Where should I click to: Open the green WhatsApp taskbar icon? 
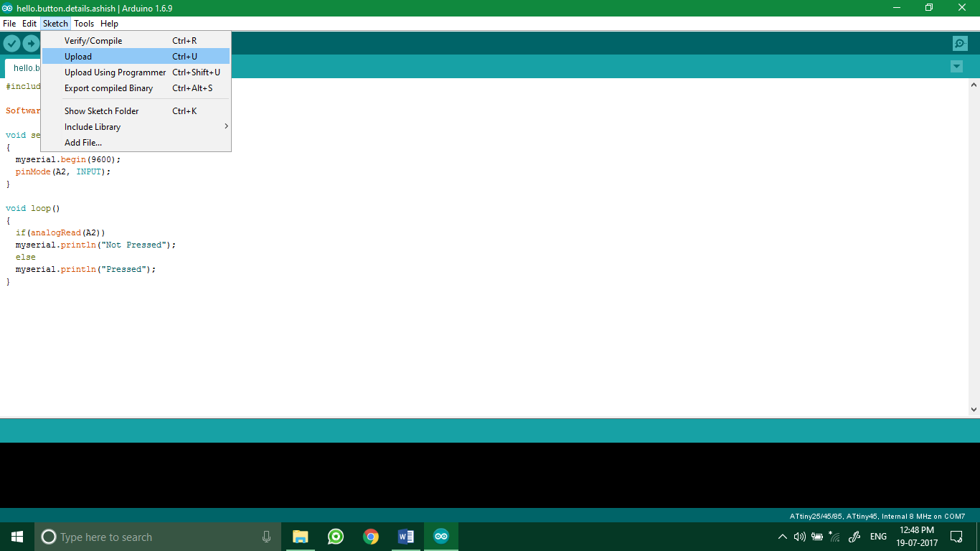pyautogui.click(x=336, y=537)
